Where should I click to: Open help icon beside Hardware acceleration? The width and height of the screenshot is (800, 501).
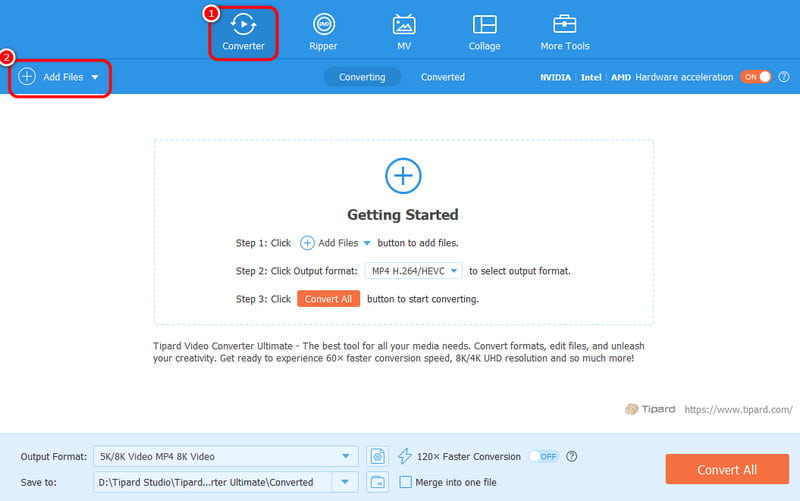tap(784, 77)
